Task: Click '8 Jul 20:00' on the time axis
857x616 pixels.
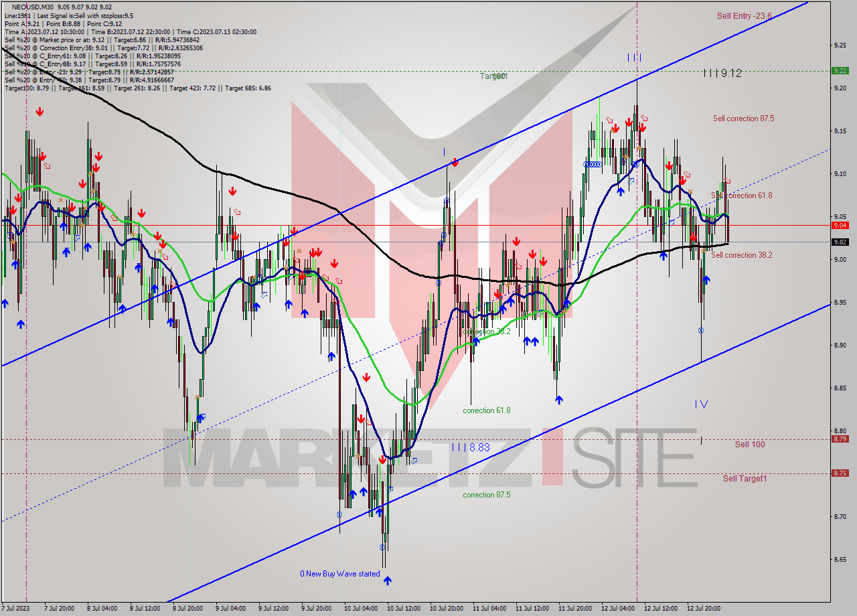Action: (187, 609)
